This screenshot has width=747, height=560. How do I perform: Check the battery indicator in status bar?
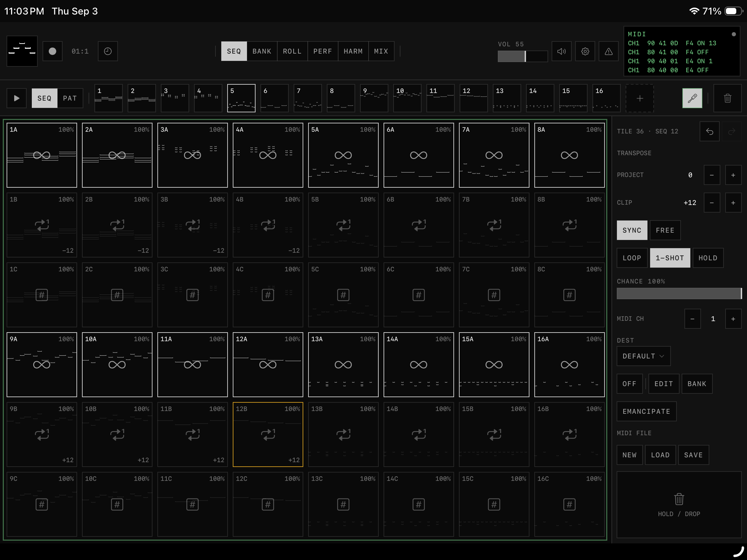coord(734,11)
